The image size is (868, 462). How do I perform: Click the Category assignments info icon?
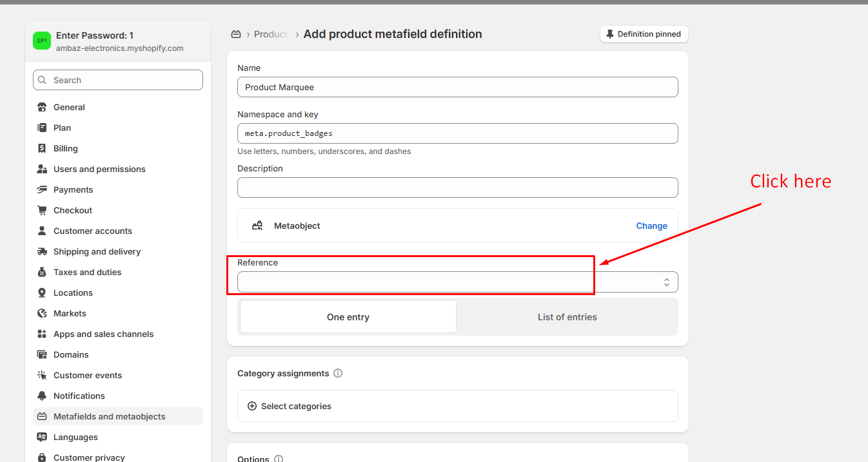[338, 374]
